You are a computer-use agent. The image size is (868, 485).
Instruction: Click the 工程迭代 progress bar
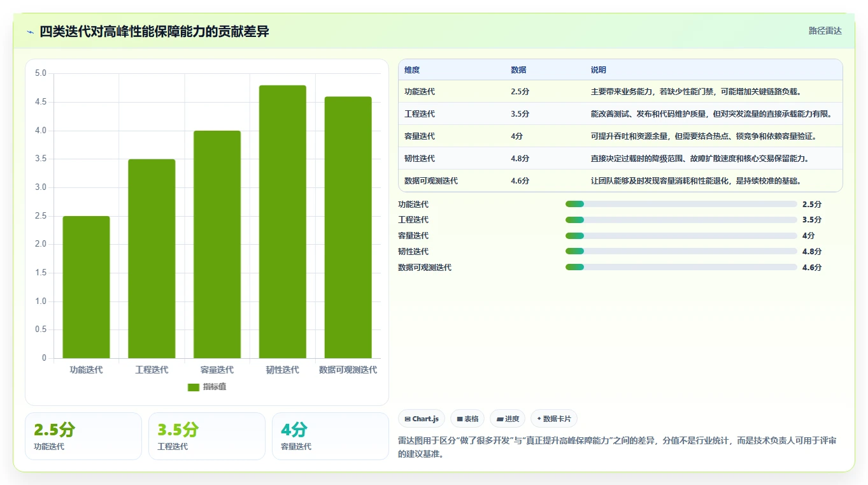(681, 220)
